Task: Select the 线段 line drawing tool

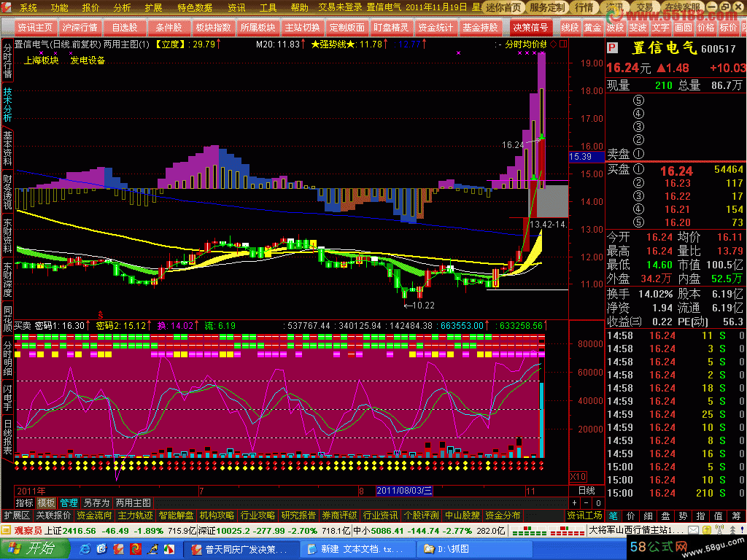Action: pyautogui.click(x=570, y=28)
